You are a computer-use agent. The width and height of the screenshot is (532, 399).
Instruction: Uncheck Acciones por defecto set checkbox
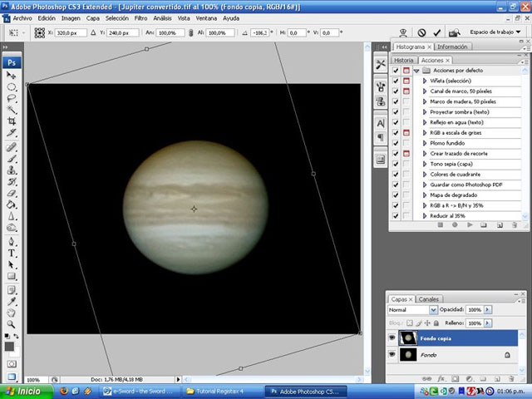pos(396,70)
